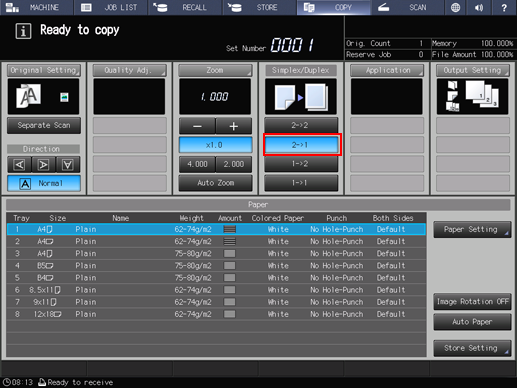Toggle Separate Scan
517x388 pixels.
pyautogui.click(x=44, y=125)
